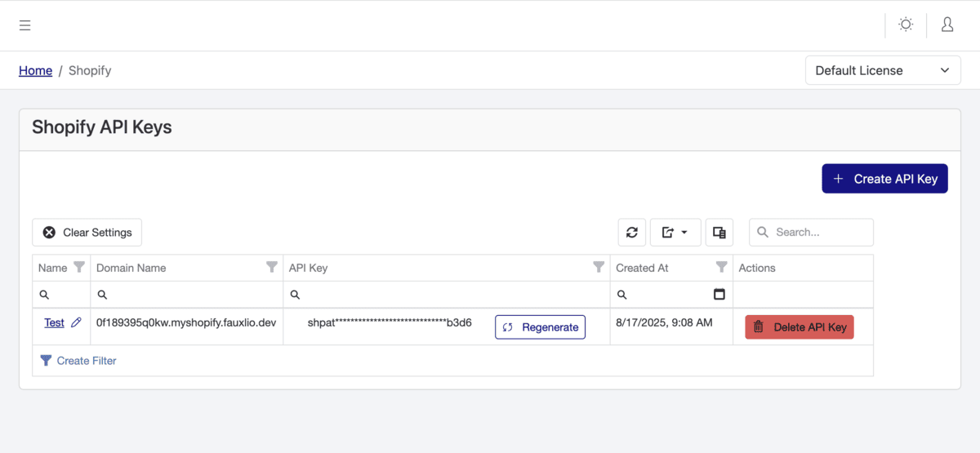Click the Clear Settings button
This screenshot has width=980, height=453.
tap(87, 233)
